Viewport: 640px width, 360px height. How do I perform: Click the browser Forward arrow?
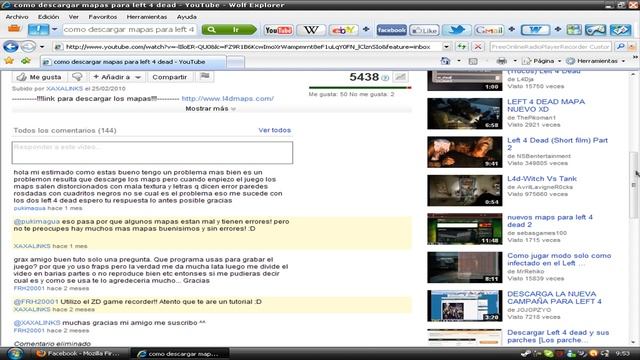(x=28, y=47)
